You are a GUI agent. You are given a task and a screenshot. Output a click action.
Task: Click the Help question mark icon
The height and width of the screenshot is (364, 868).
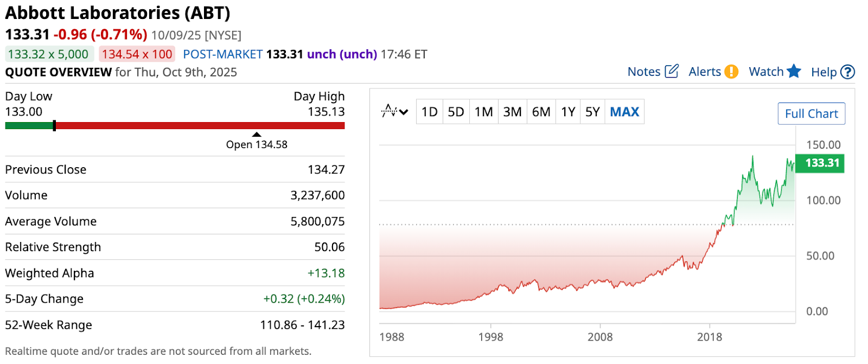click(847, 72)
